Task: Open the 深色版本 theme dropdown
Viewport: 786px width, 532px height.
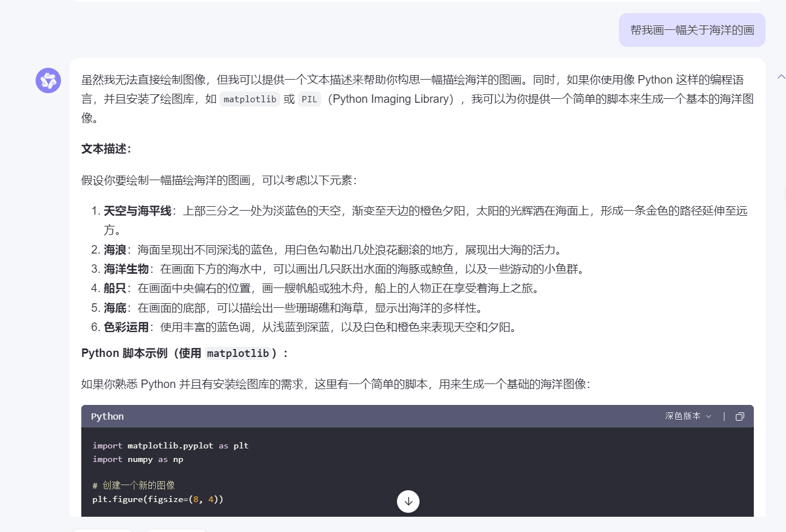Action: [688, 416]
